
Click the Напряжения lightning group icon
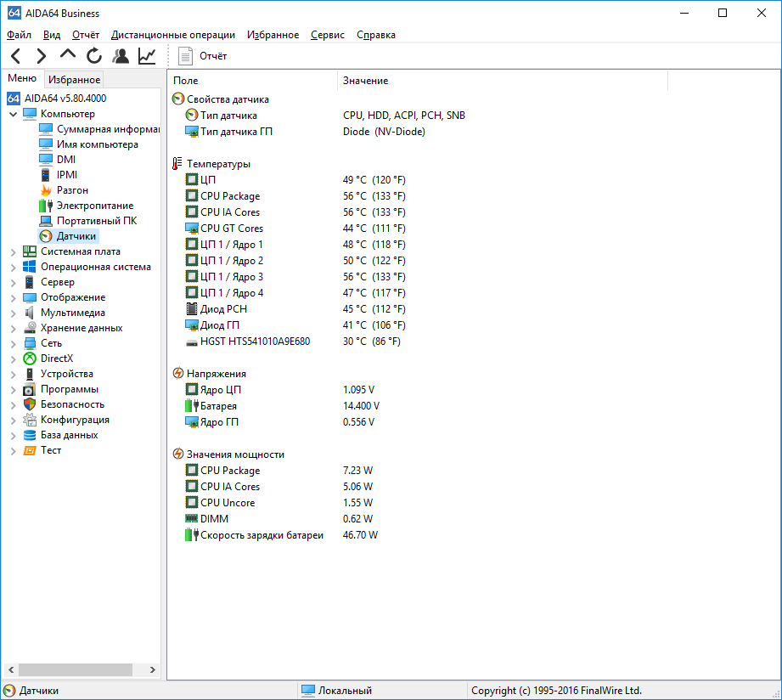[x=178, y=373]
